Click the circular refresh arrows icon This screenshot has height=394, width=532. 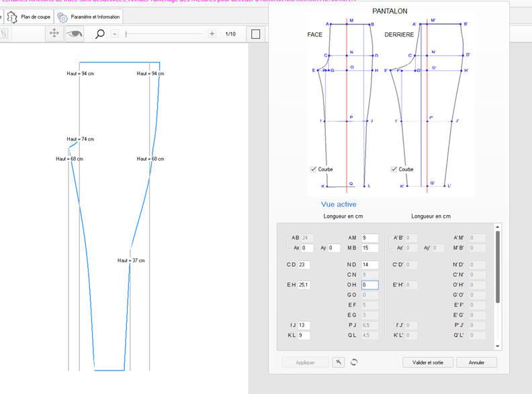click(354, 362)
